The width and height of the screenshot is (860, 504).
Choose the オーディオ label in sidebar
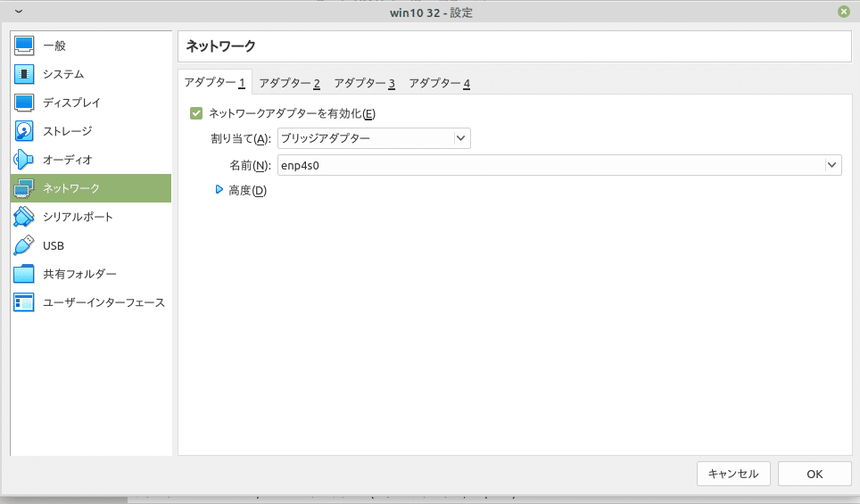(x=68, y=160)
